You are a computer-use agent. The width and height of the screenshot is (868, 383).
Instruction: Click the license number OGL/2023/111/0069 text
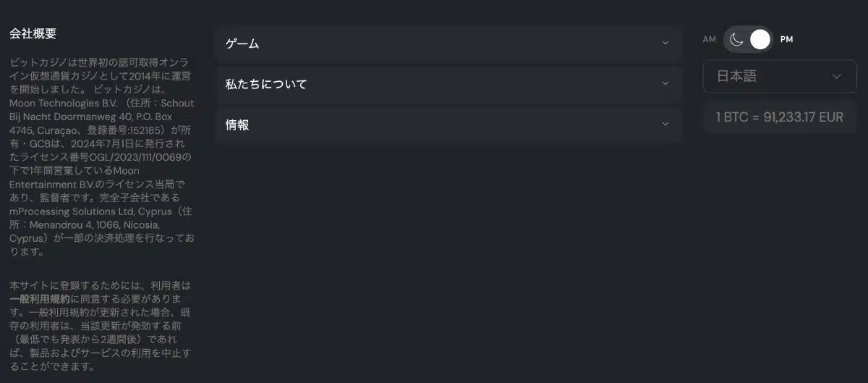point(135,156)
